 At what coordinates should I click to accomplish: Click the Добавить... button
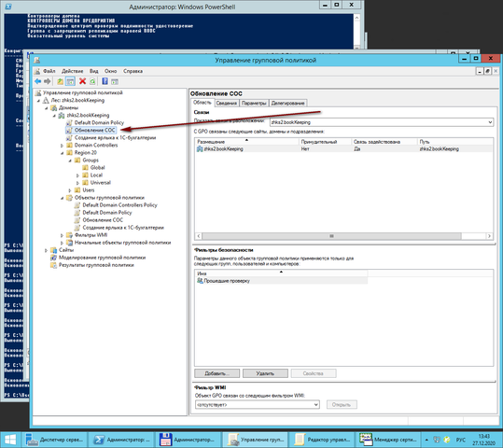pyautogui.click(x=217, y=373)
